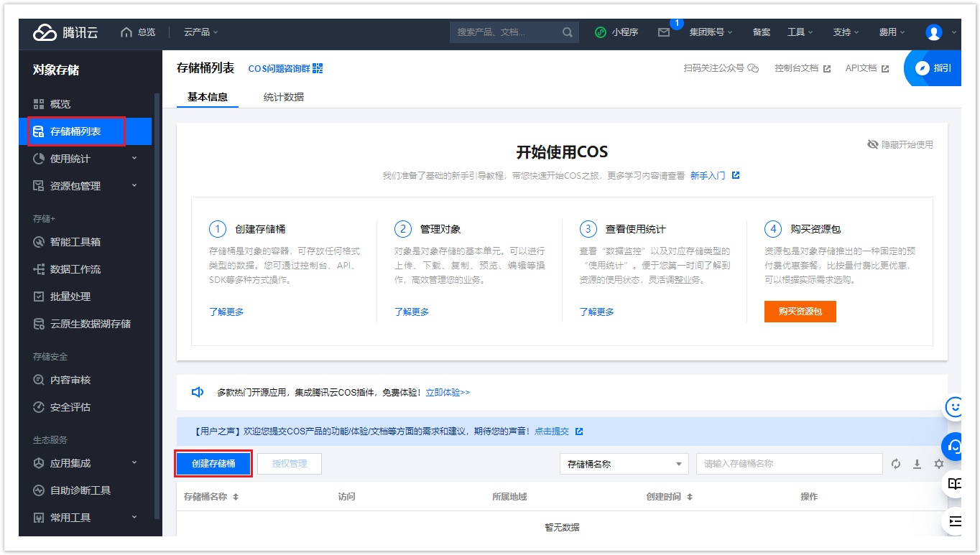Open the 立即体验>> link

pyautogui.click(x=448, y=393)
